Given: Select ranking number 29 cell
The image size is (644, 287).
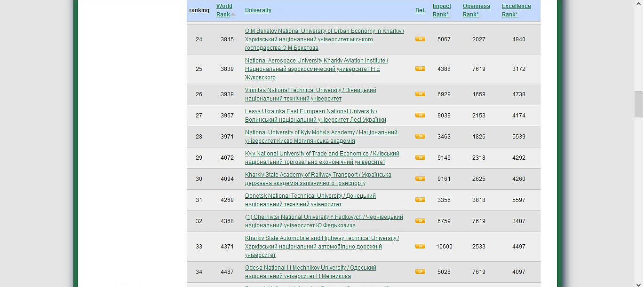Looking at the screenshot, I should point(199,158).
